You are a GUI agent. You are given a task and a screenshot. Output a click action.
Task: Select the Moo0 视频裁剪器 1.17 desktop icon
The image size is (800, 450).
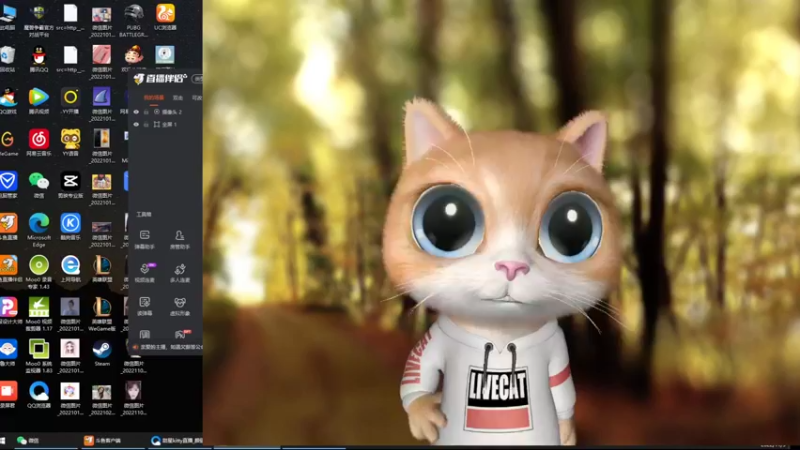(39, 315)
